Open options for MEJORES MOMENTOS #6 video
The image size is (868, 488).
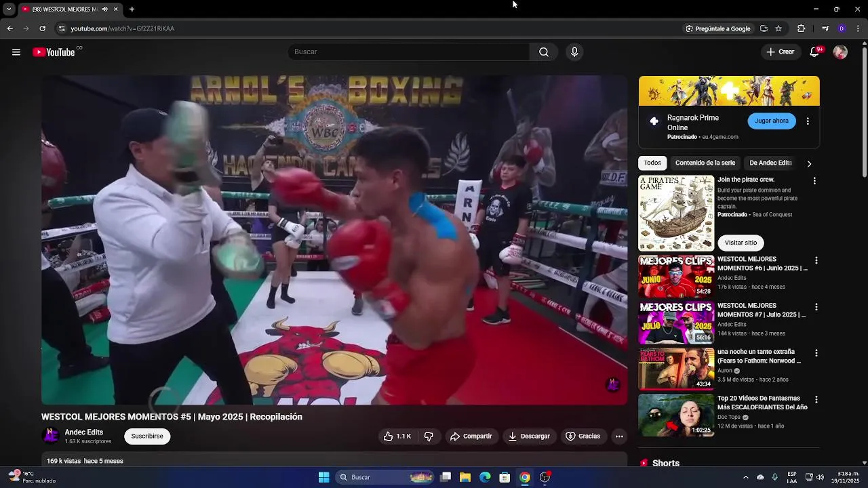[x=816, y=260]
